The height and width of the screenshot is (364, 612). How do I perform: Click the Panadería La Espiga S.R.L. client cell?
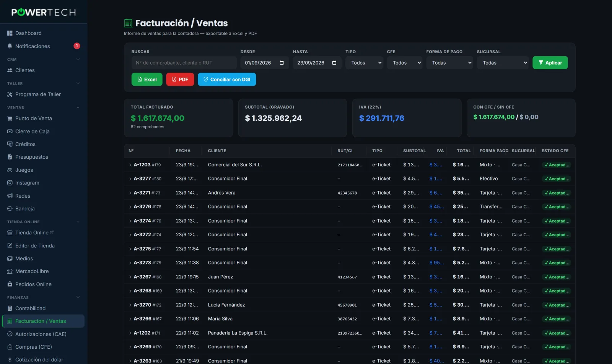[238, 333]
